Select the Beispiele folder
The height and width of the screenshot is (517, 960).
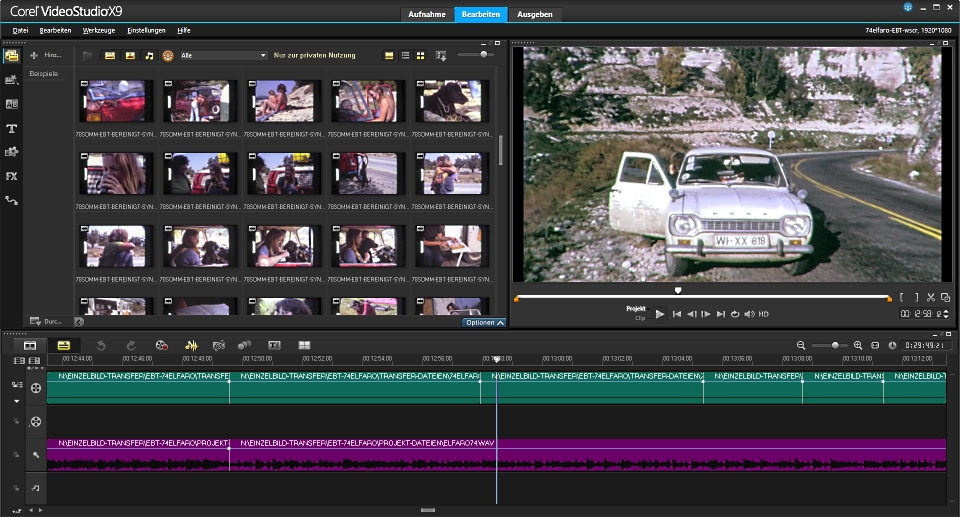tap(44, 74)
